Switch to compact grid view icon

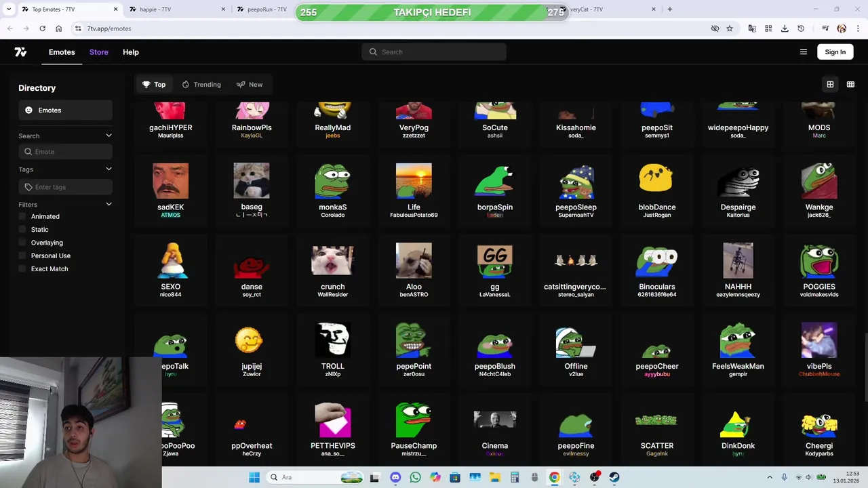(x=850, y=85)
